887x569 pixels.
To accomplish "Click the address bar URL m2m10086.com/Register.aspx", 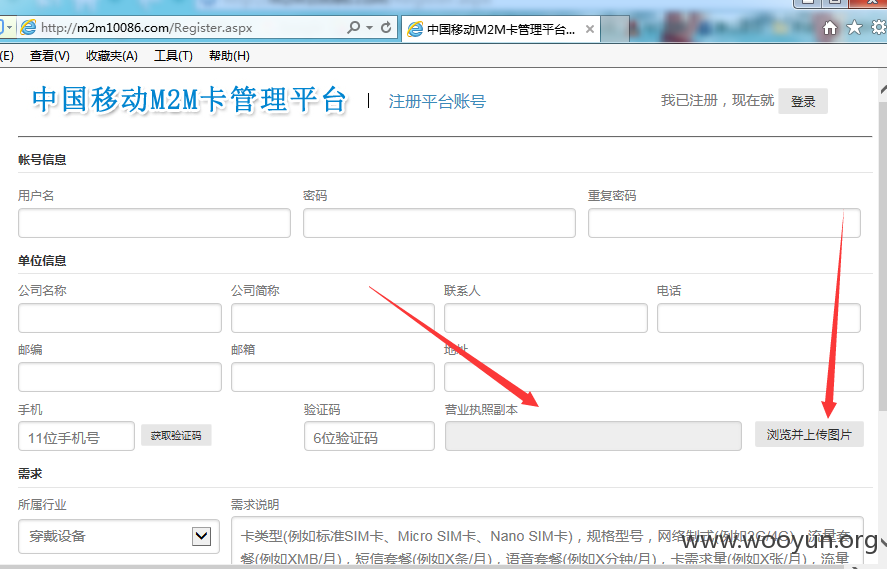I will pyautogui.click(x=147, y=28).
